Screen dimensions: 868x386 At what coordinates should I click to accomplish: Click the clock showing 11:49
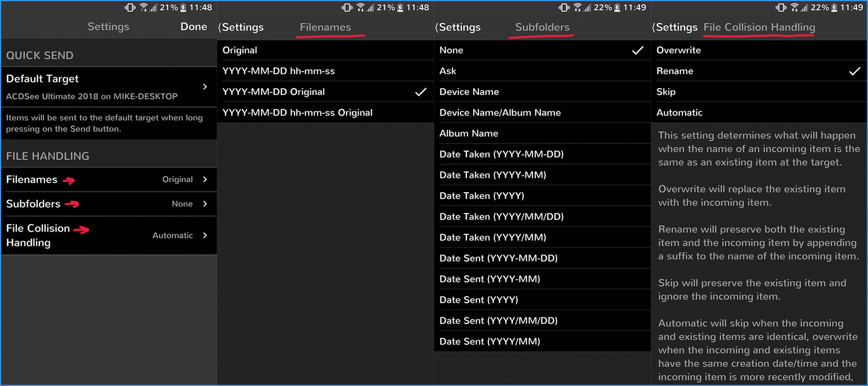point(635,8)
